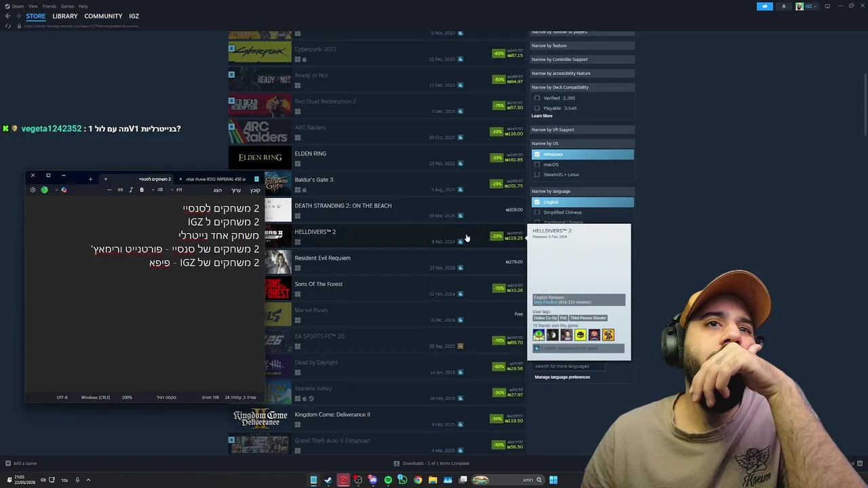
Task: Open the LIBRARY tab
Action: pos(65,16)
